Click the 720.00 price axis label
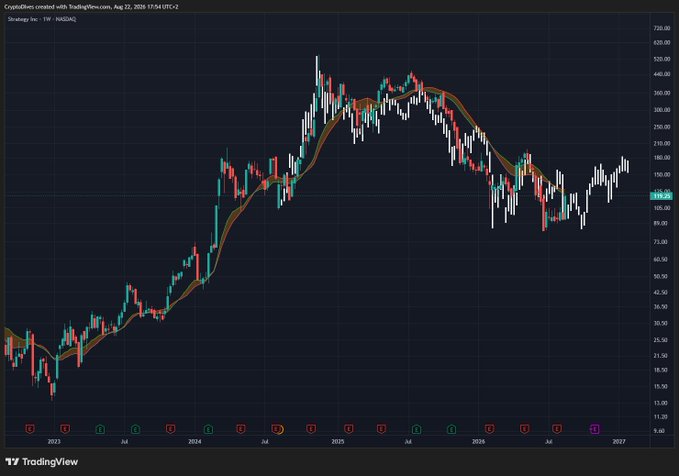Viewport: 679px width, 476px height. (662, 28)
